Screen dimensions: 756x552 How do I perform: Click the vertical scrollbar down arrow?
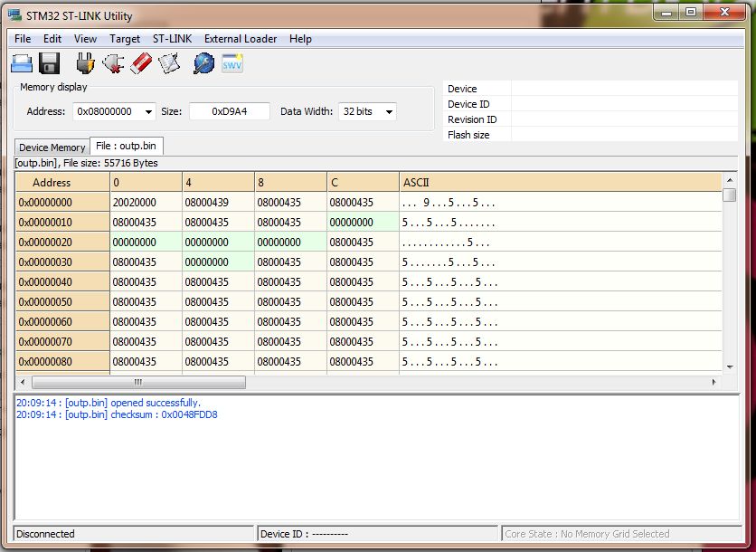point(730,366)
